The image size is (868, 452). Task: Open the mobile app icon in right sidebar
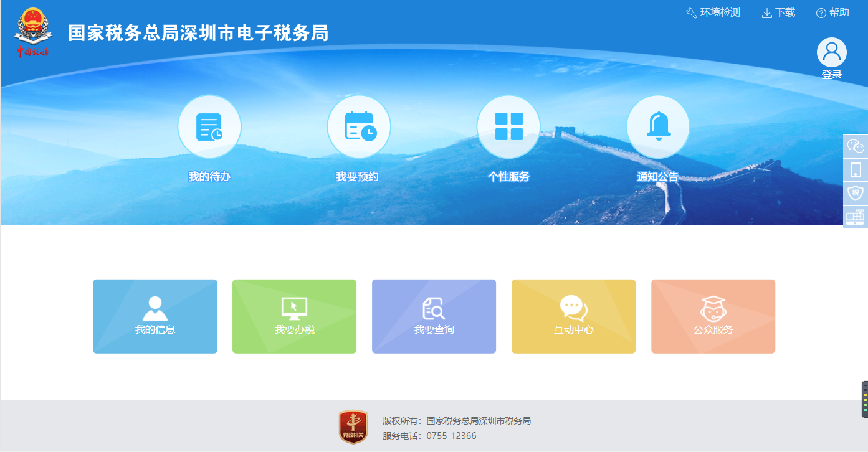pyautogui.click(x=856, y=169)
